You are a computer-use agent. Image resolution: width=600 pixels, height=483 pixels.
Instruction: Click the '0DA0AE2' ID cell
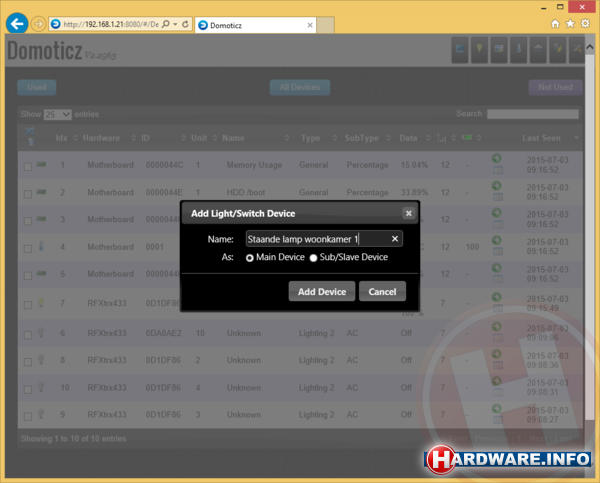click(163, 333)
